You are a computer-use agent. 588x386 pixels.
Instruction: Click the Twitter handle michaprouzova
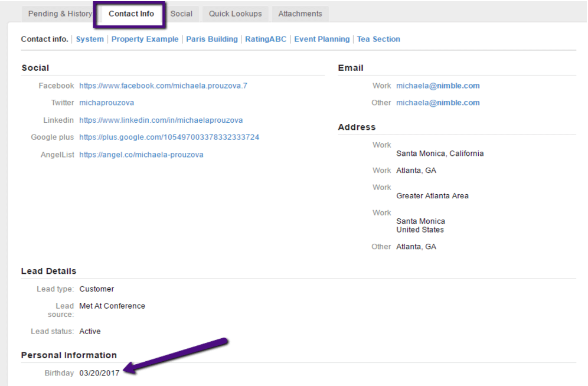[106, 103]
